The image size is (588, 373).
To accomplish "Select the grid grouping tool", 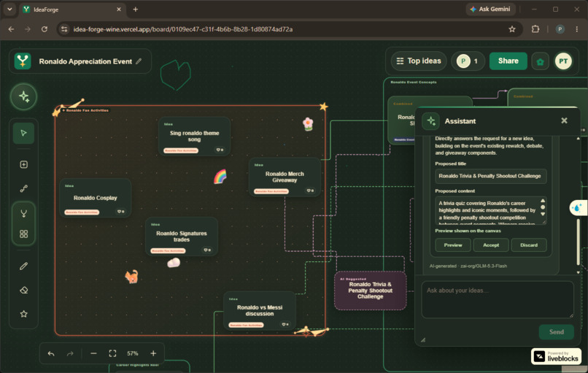I will 23,234.
